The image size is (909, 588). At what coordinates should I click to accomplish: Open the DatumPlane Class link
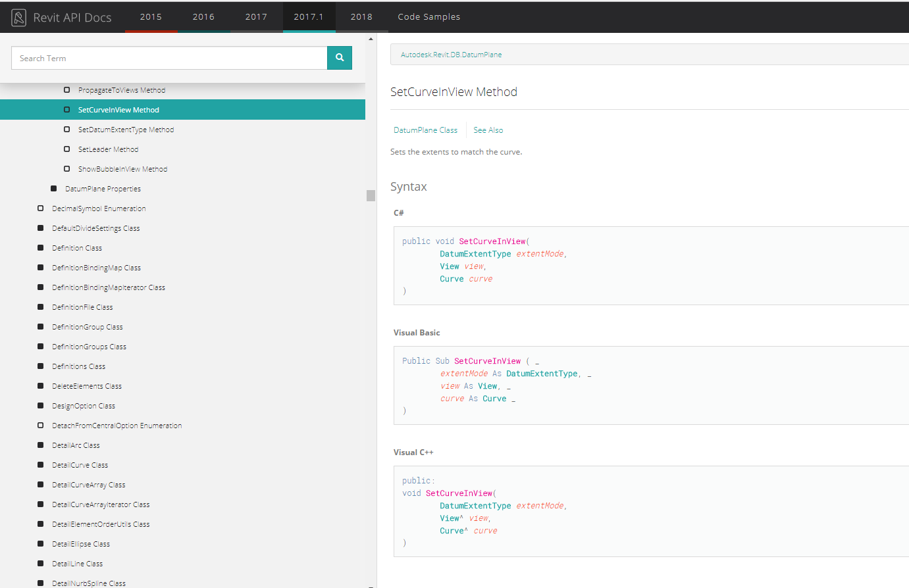pyautogui.click(x=425, y=130)
